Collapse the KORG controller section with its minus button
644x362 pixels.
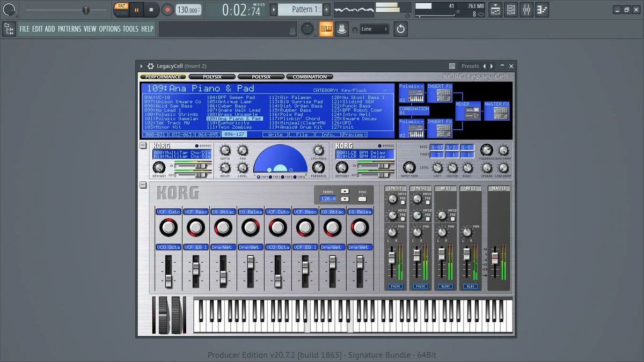click(143, 185)
